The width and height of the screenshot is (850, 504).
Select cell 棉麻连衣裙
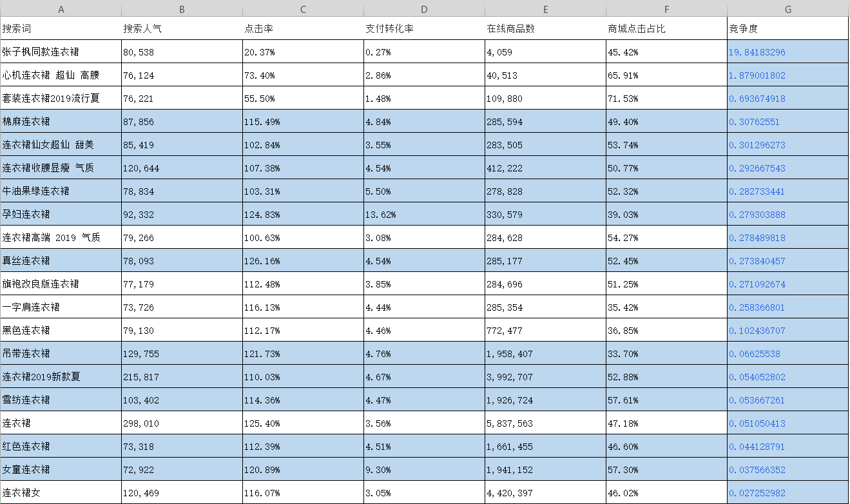coord(61,121)
